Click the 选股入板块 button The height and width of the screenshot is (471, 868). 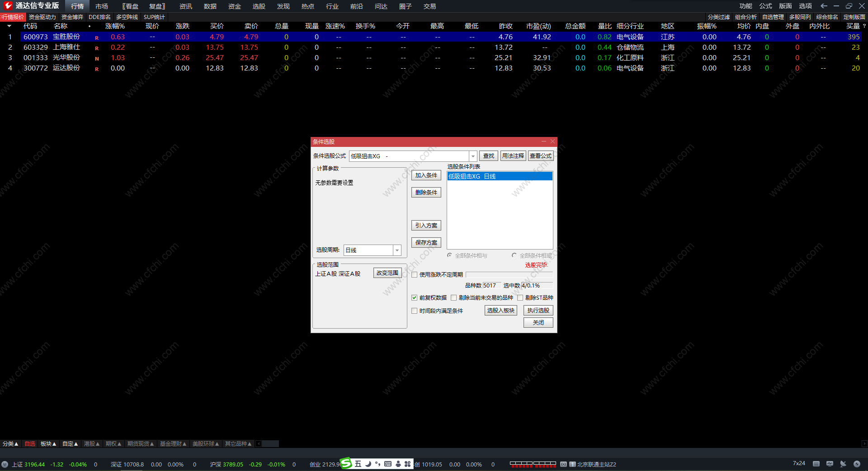(501, 311)
